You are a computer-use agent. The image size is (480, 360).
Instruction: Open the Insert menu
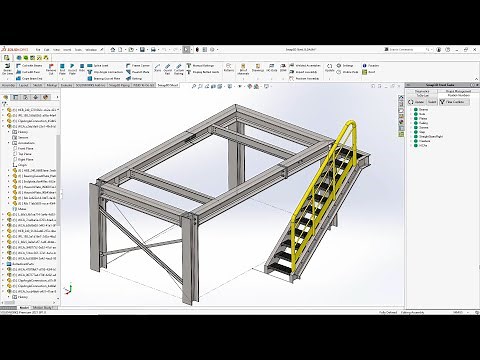coord(67,50)
